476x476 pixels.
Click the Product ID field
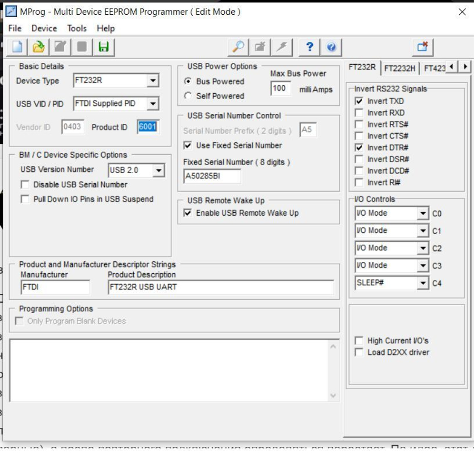coord(148,126)
